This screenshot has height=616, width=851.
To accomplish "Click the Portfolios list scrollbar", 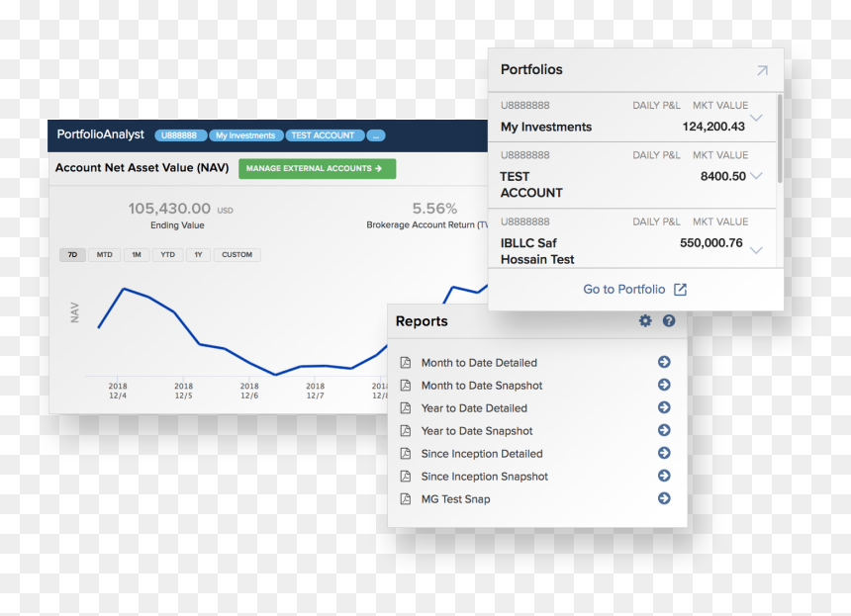I will coord(780,138).
